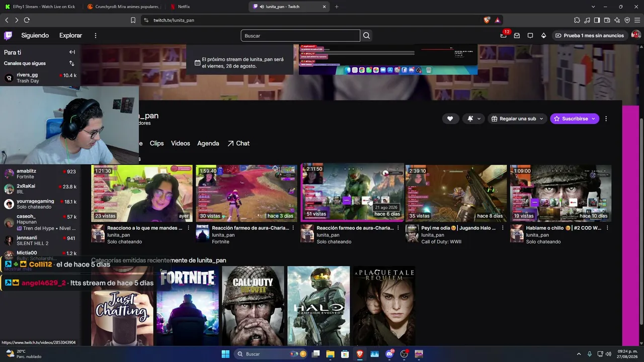Open options menu for the 1:59:40 Fortnite video
Image resolution: width=644 pixels, height=362 pixels.
click(293, 228)
